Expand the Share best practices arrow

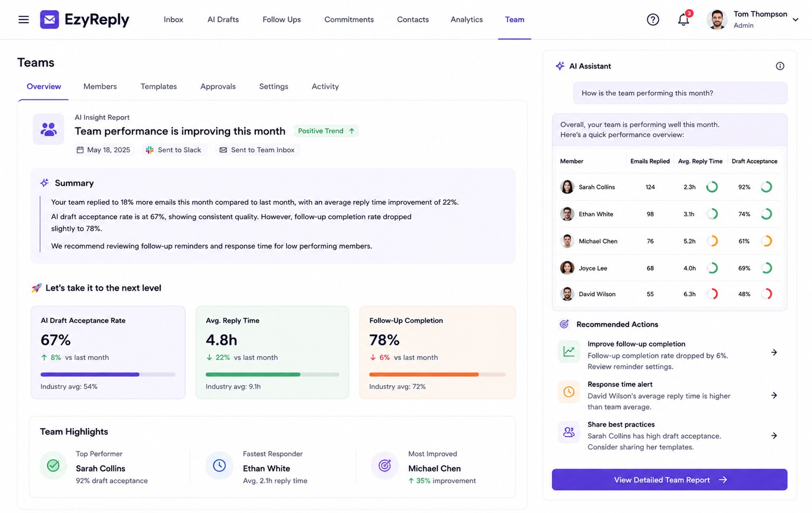point(774,436)
